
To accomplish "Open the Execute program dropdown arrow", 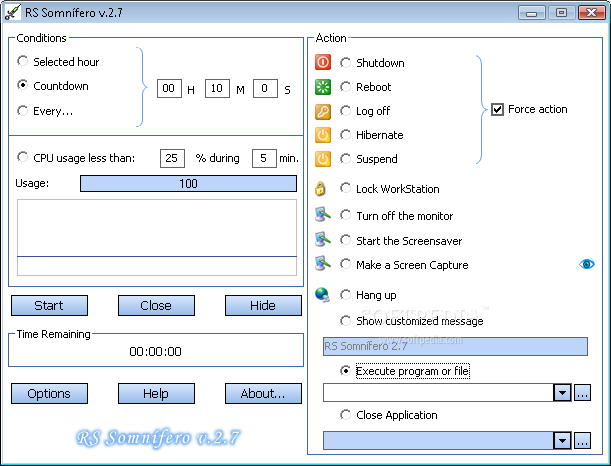I will (562, 393).
